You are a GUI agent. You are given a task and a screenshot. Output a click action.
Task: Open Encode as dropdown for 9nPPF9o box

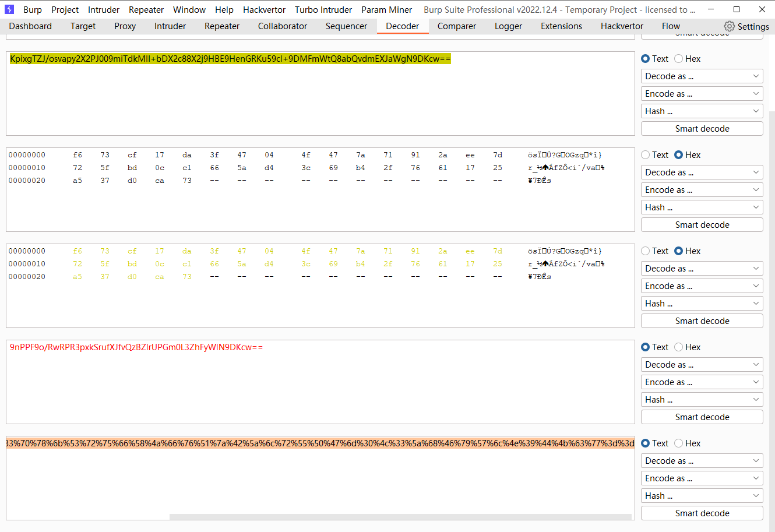click(702, 382)
